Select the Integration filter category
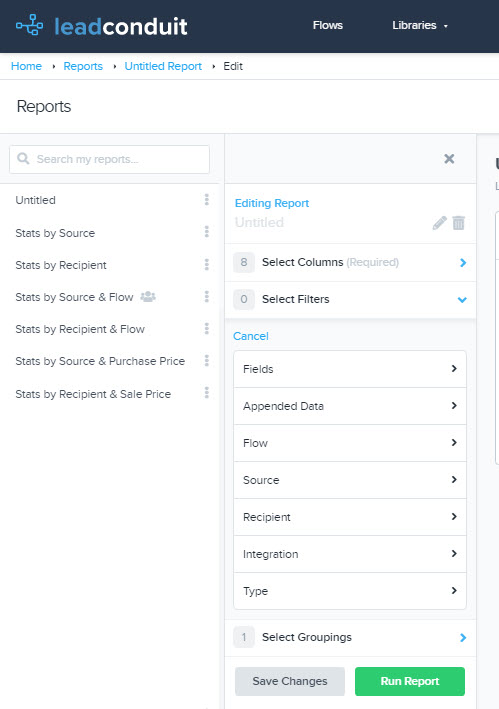This screenshot has height=709, width=499. 350,554
